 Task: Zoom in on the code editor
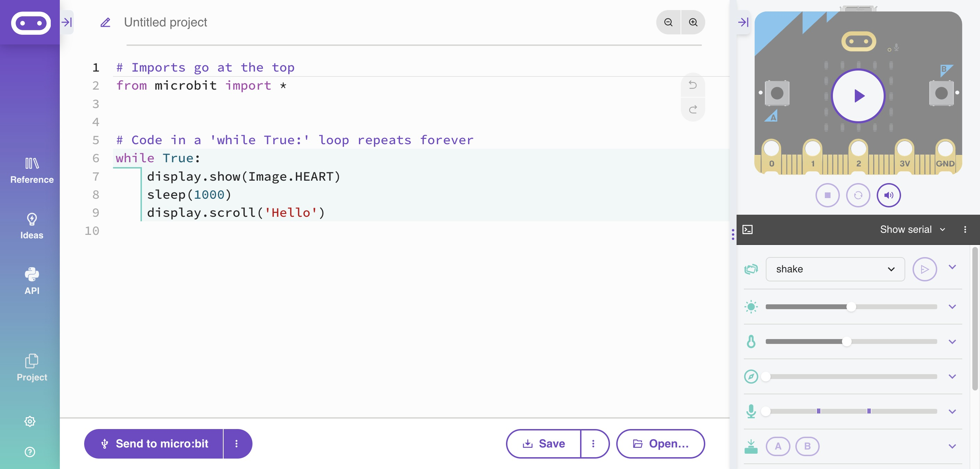pos(693,23)
